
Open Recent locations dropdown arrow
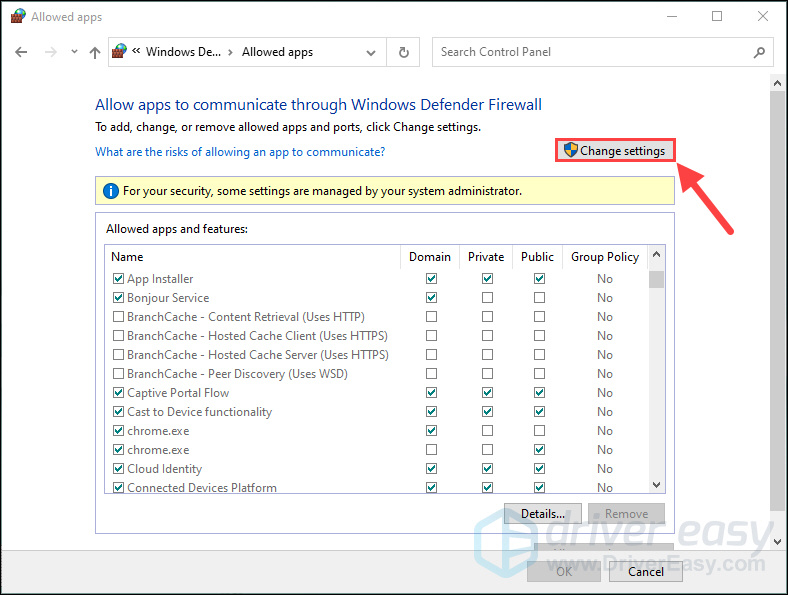pyautogui.click(x=72, y=53)
